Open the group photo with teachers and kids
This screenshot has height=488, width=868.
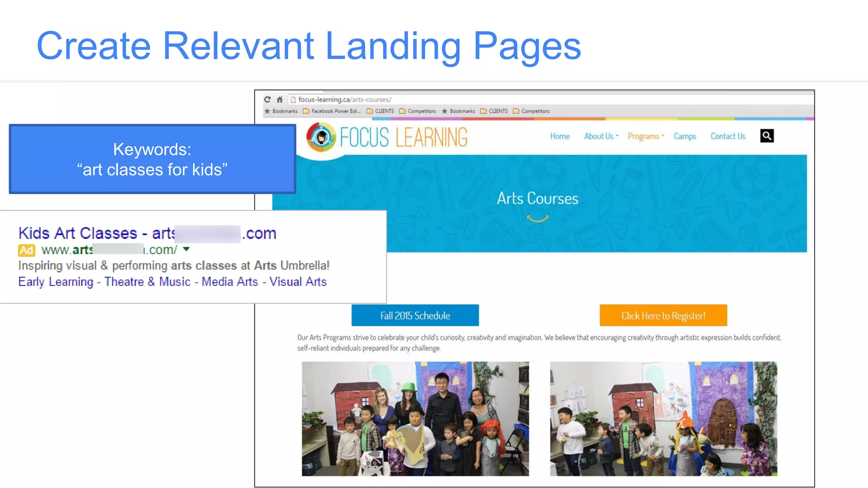click(415, 419)
